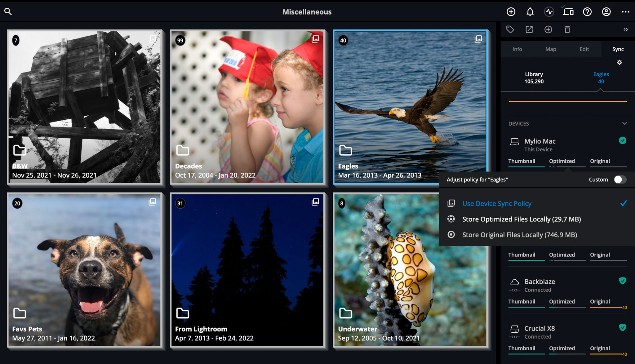Open the help question mark icon
This screenshot has height=364, width=635.
pos(587,12)
